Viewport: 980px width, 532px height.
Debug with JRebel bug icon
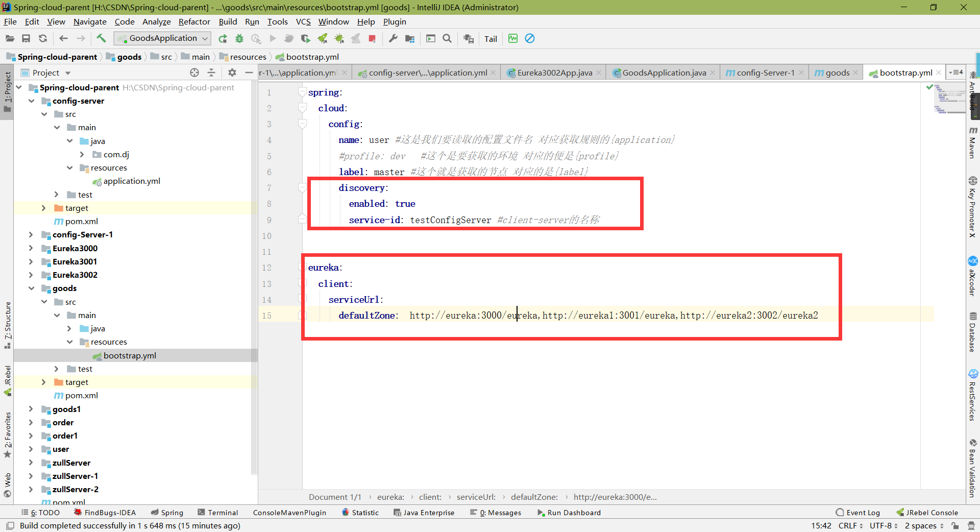point(339,38)
